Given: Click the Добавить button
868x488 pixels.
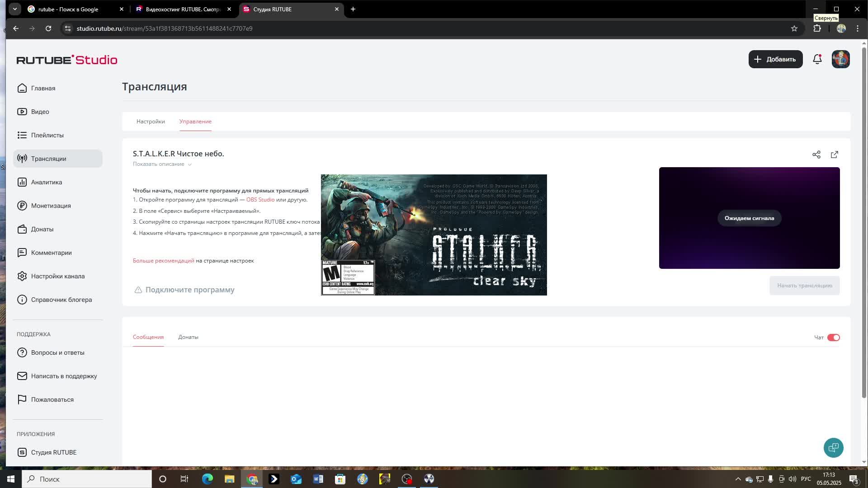Looking at the screenshot, I should pyautogui.click(x=775, y=59).
